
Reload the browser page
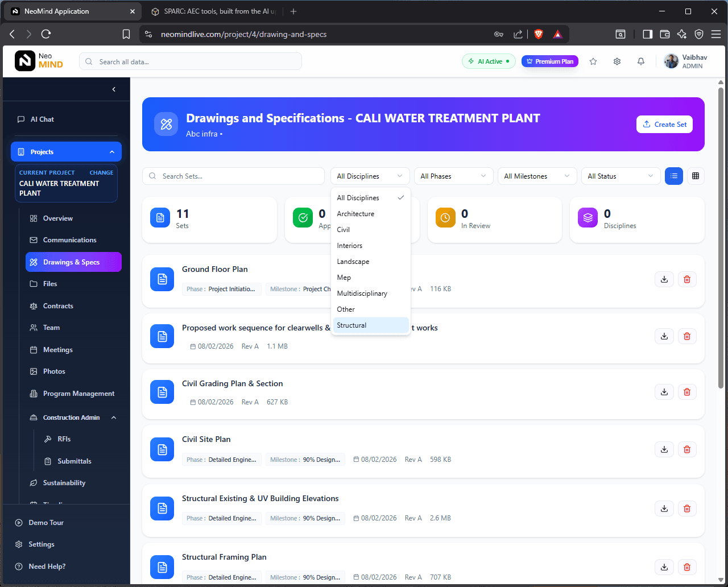coord(46,34)
